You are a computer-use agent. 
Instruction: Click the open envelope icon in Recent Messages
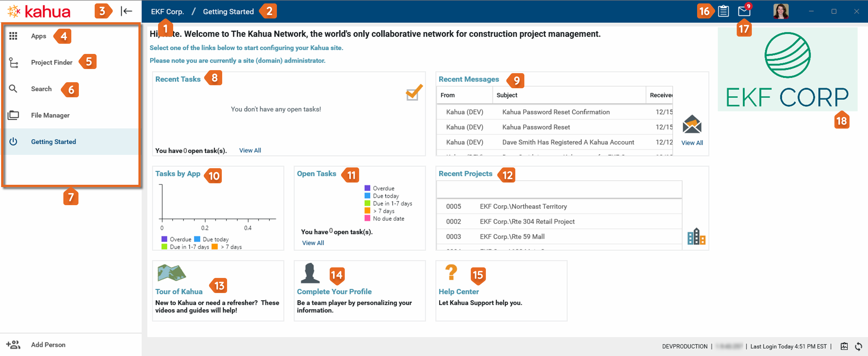pos(692,124)
